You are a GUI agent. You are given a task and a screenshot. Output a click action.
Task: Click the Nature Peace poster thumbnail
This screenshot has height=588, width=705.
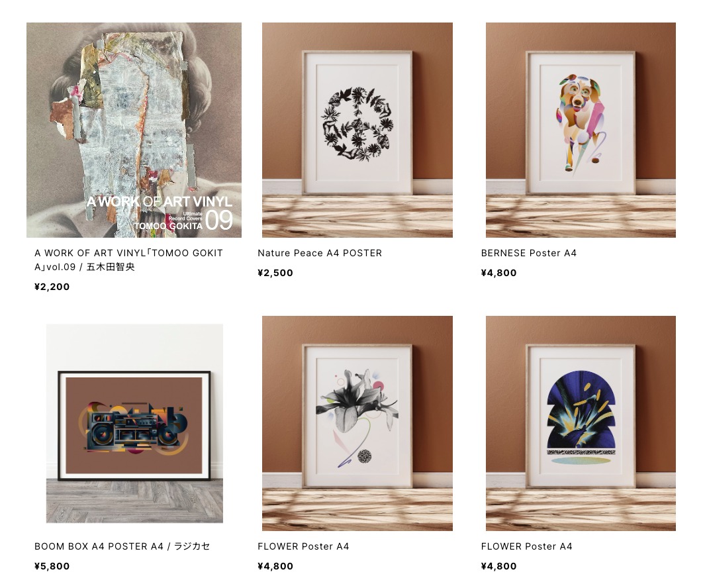click(357, 130)
